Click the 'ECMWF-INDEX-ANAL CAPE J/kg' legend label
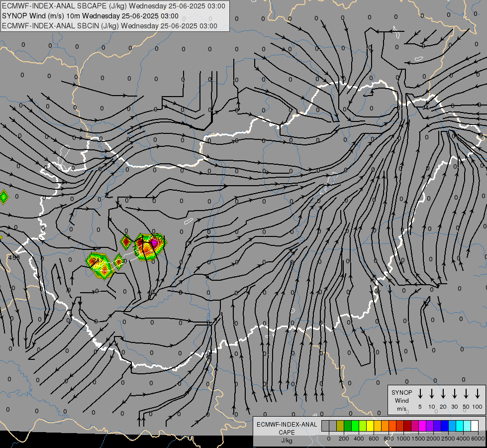 (287, 432)
